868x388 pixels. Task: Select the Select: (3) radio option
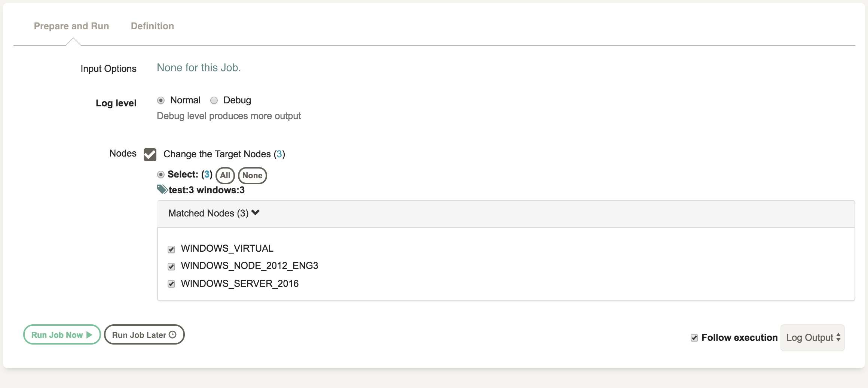click(161, 174)
